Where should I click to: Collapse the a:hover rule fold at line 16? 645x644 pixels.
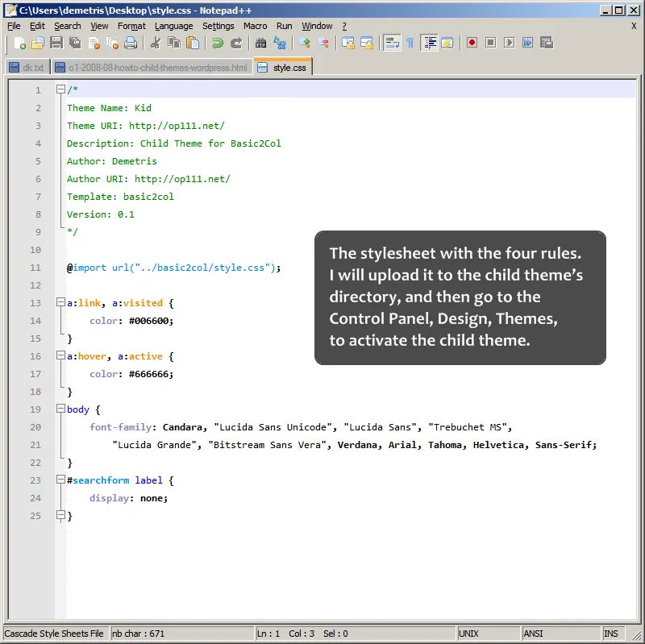click(60, 355)
